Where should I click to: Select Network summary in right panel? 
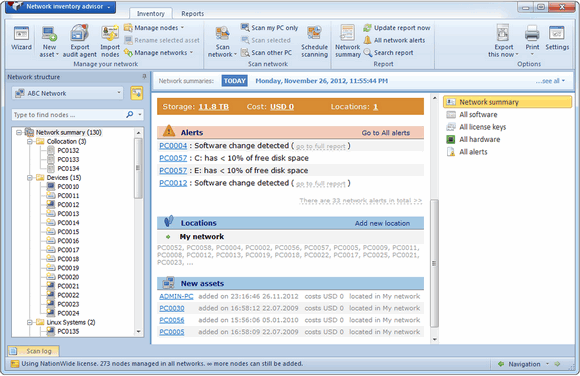click(x=507, y=102)
